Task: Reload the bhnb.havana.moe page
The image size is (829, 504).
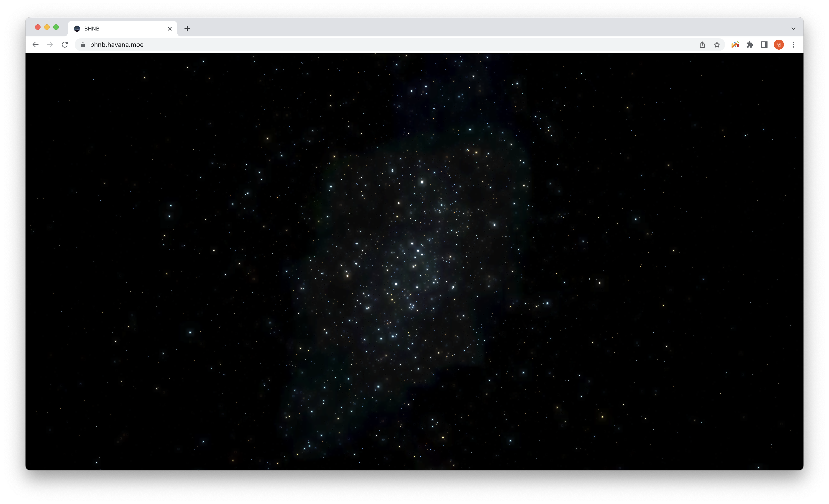Action: 65,45
